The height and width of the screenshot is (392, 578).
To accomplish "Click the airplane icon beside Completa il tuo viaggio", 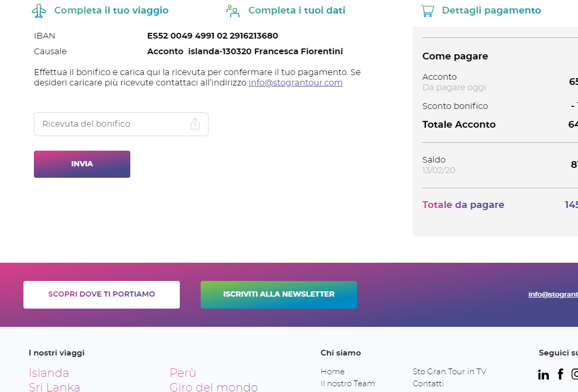I will pos(39,11).
